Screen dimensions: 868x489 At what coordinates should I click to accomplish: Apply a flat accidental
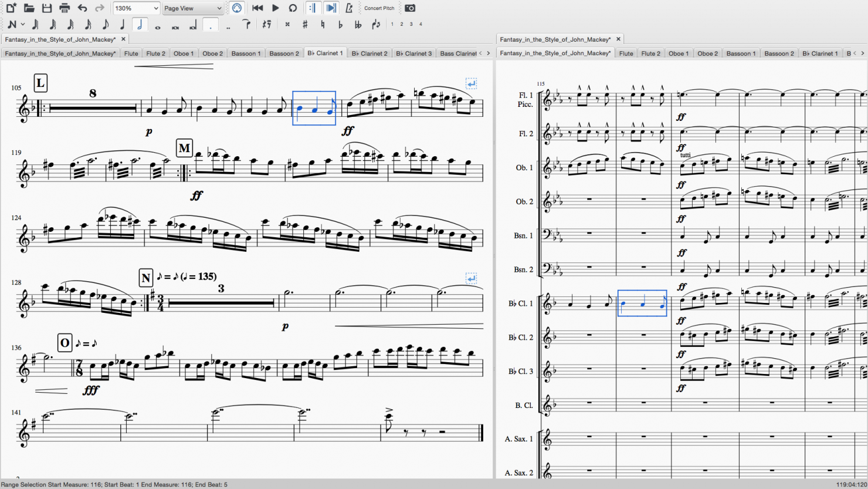click(340, 24)
